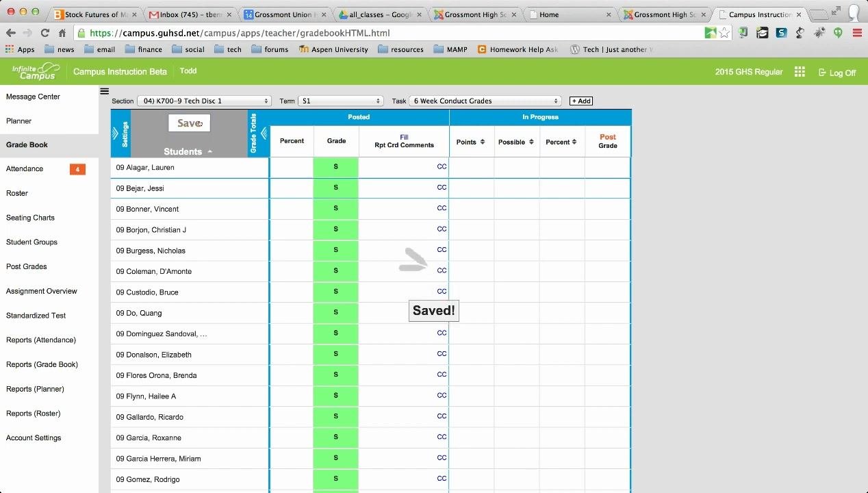Open the Apps shortcut in bookmarks bar

[x=20, y=49]
